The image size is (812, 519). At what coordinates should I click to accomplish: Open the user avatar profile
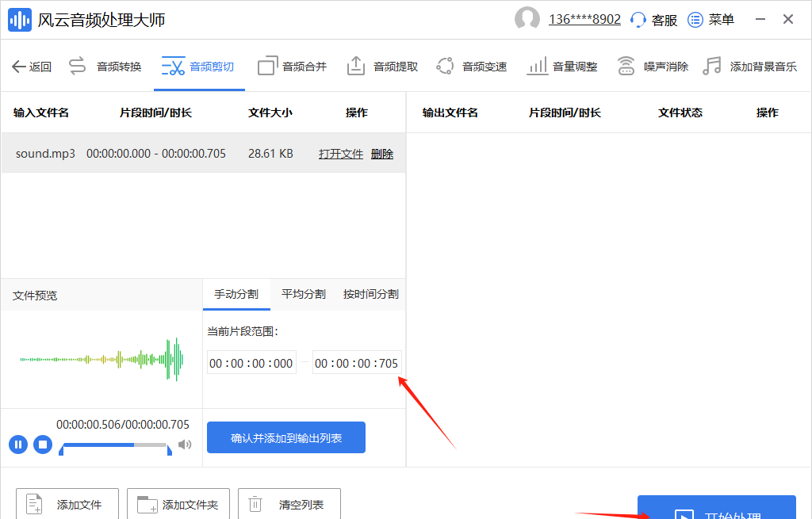[x=527, y=19]
